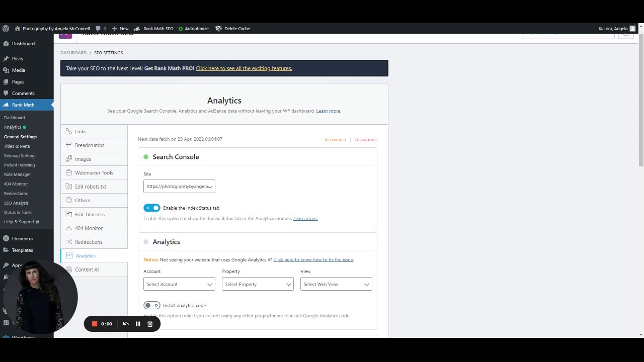644x362 pixels.
Task: Select the Analytics settings tab
Action: [x=94, y=256]
